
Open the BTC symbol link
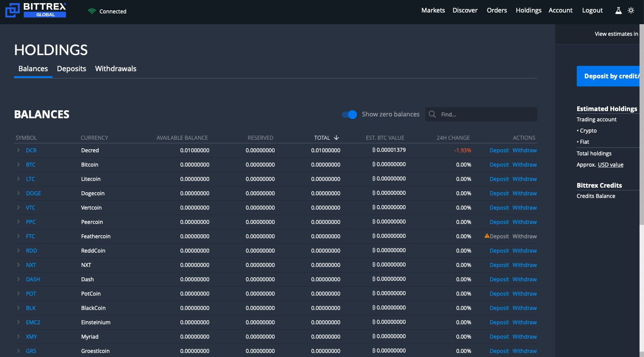[30, 164]
